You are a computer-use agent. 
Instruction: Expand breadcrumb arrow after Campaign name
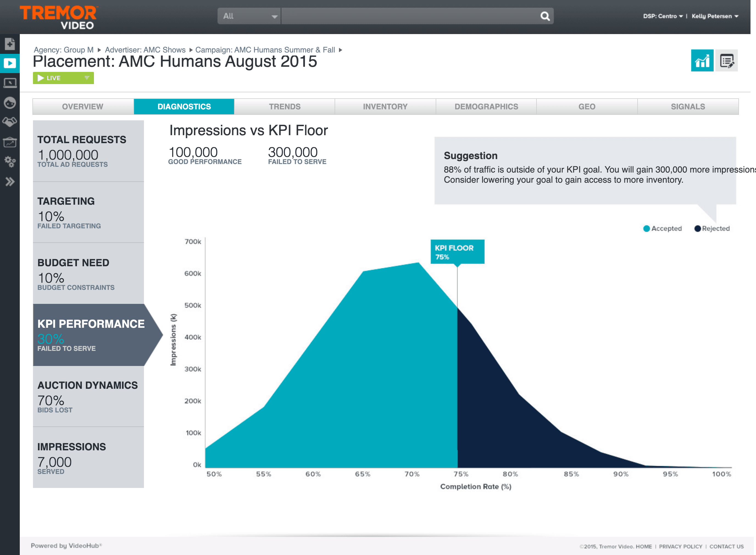pyautogui.click(x=340, y=50)
